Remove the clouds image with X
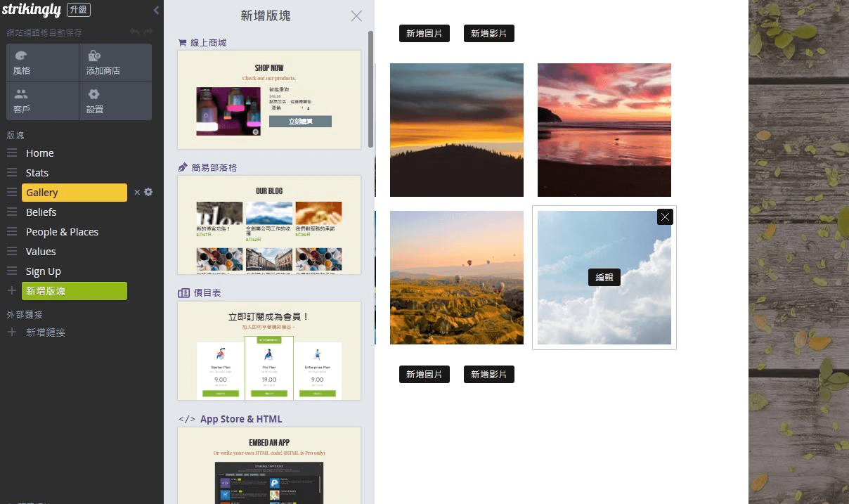849x504 pixels. (665, 217)
